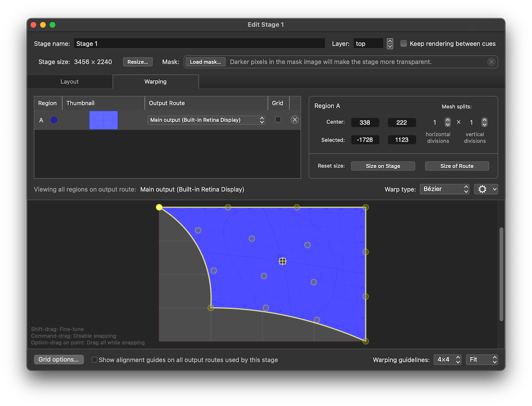Clear the loaded mask with the X icon
532x406 pixels.
tap(491, 61)
